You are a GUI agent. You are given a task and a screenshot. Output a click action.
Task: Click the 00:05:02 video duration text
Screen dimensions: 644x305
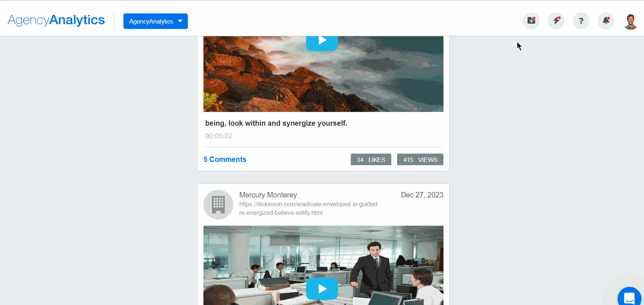tap(219, 136)
